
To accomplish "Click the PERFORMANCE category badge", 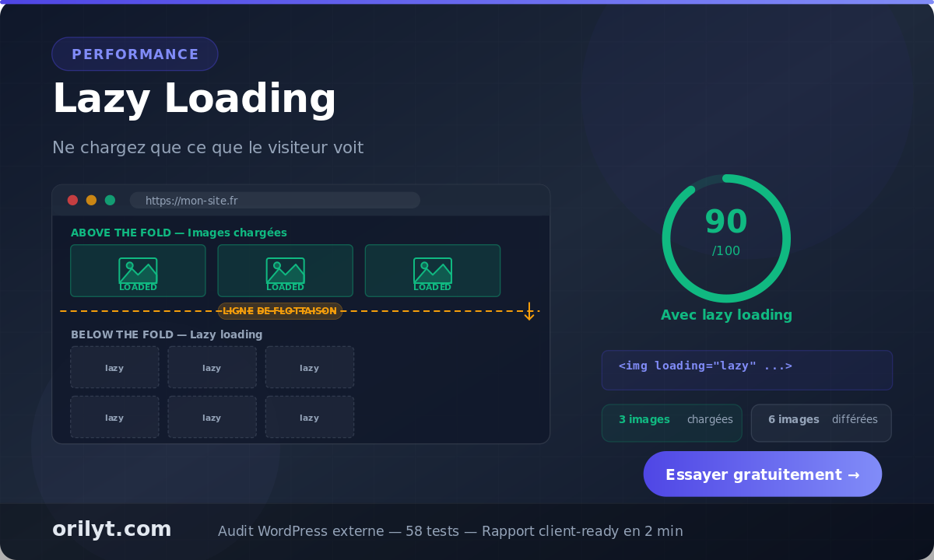I will tap(135, 54).
